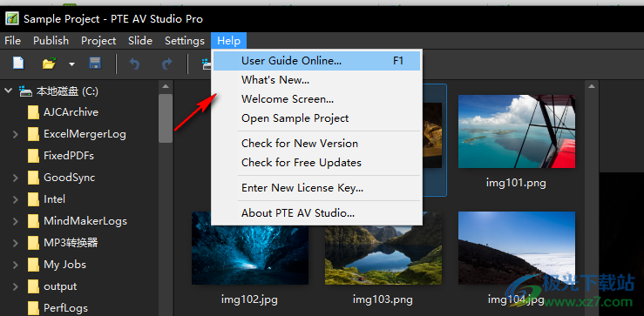Screen dimensions: 644x316
Task: Select the output folder label
Action: tap(60, 286)
